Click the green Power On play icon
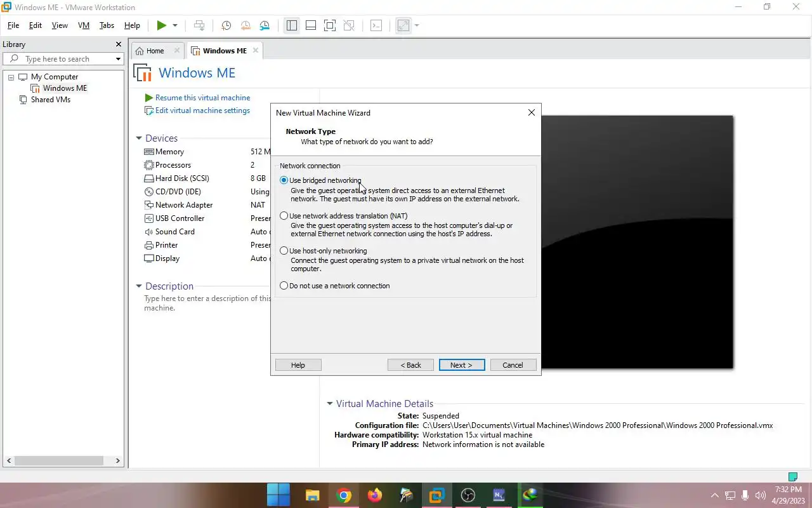This screenshot has width=812, height=508. (162, 25)
